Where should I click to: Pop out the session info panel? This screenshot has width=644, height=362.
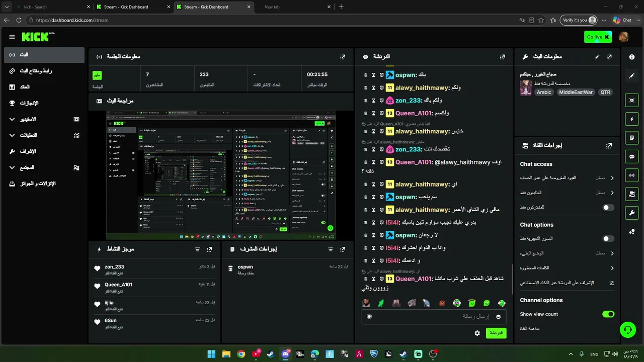click(343, 57)
